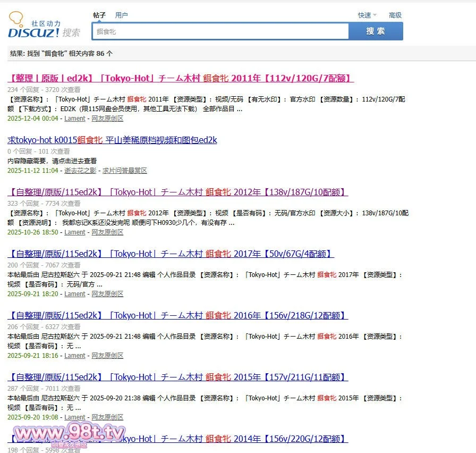The width and height of the screenshot is (476, 453).
Task: Click author Lament under the 2011年 post
Action: click(x=74, y=119)
